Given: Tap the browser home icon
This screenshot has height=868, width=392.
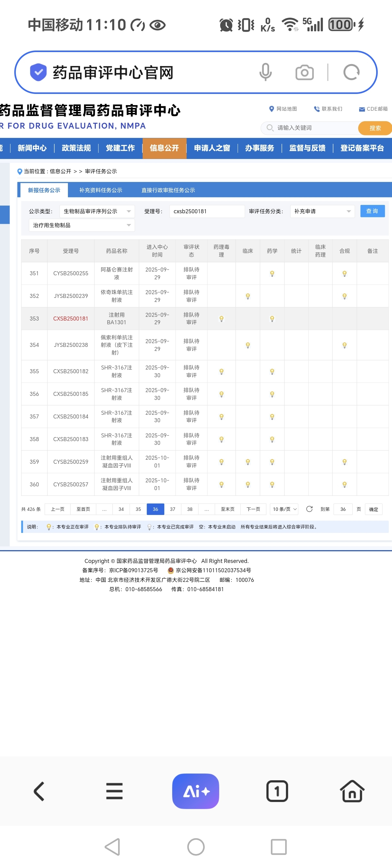Looking at the screenshot, I should (x=352, y=791).
